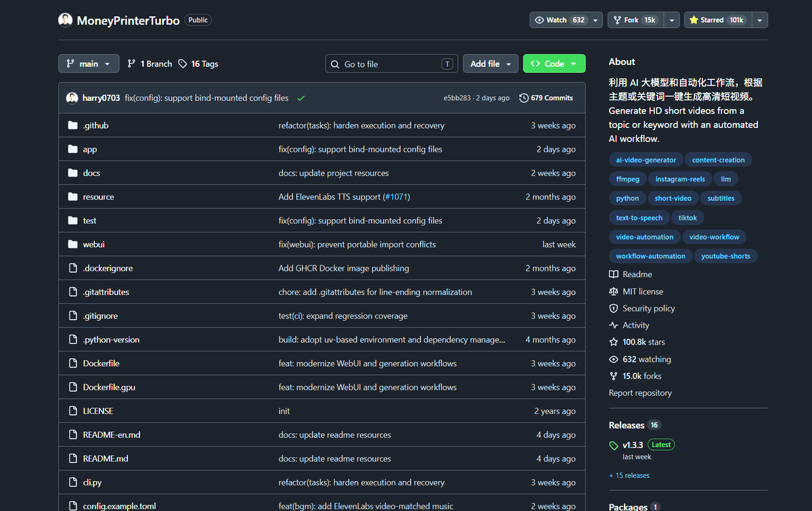812x511 pixels.
Task: Select the tiktok topic tag
Action: pyautogui.click(x=687, y=218)
